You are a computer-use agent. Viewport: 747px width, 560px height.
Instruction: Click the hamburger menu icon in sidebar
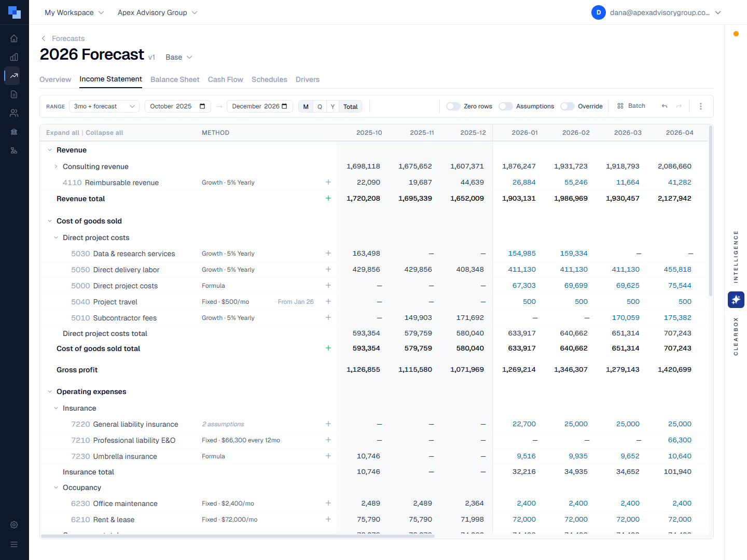(14, 544)
